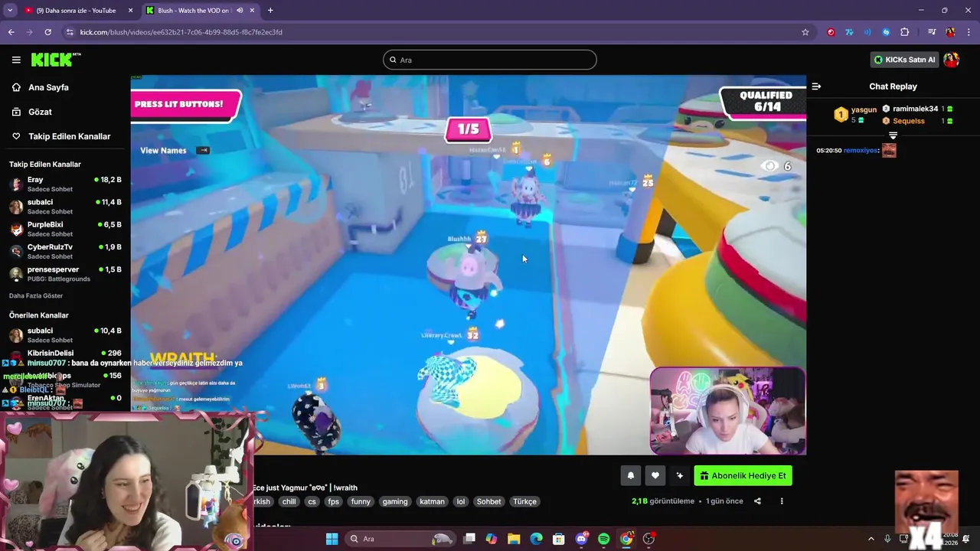Screen dimensions: 980x551
Task: View site information icon in address bar
Action: (x=70, y=32)
